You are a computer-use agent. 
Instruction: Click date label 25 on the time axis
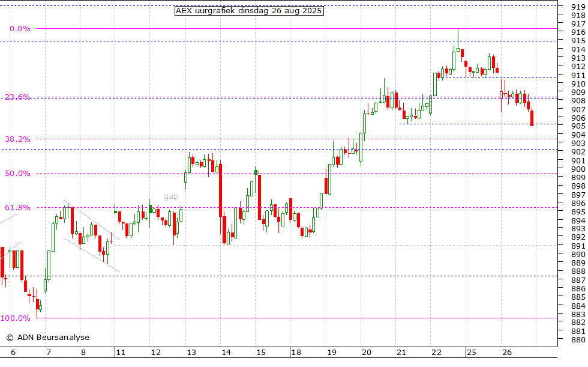click(x=472, y=353)
